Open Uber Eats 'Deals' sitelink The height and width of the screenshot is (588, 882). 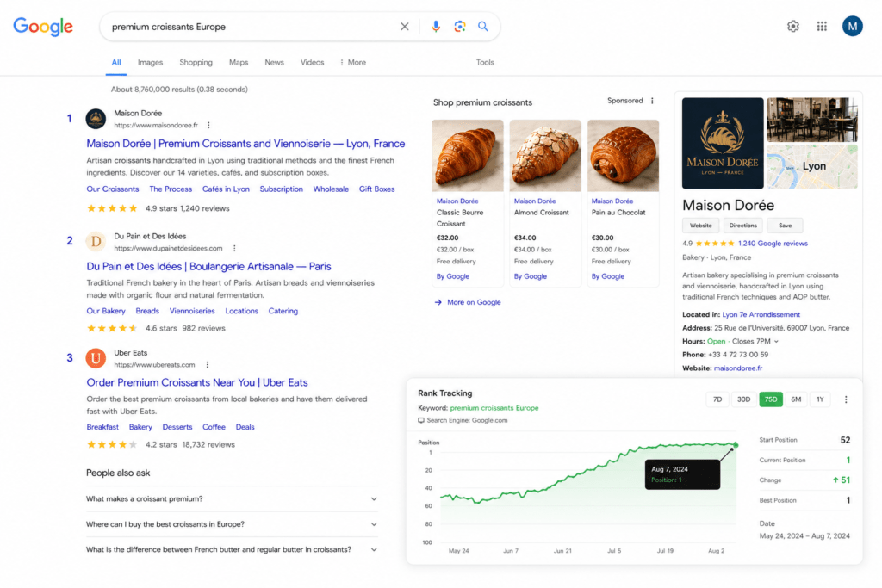tap(245, 427)
